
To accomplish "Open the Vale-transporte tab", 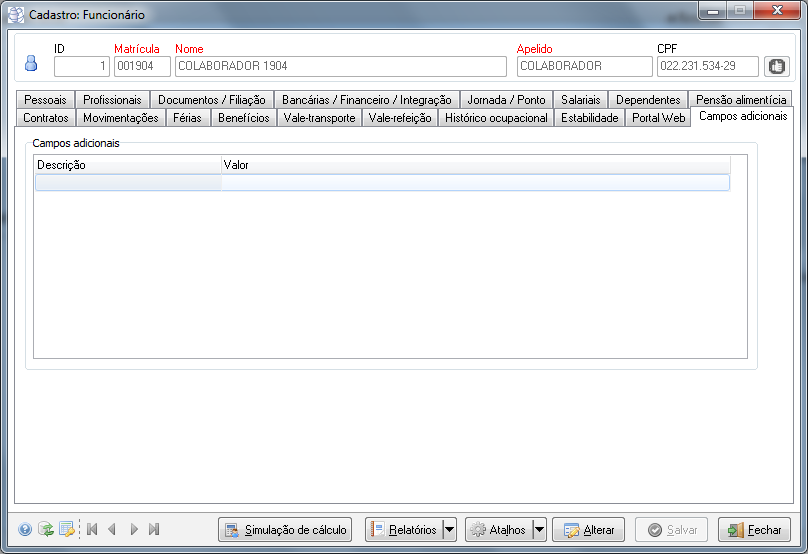I will (x=319, y=118).
